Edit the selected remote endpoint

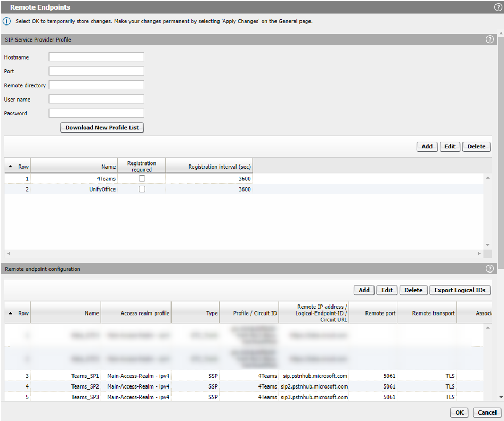tap(387, 290)
